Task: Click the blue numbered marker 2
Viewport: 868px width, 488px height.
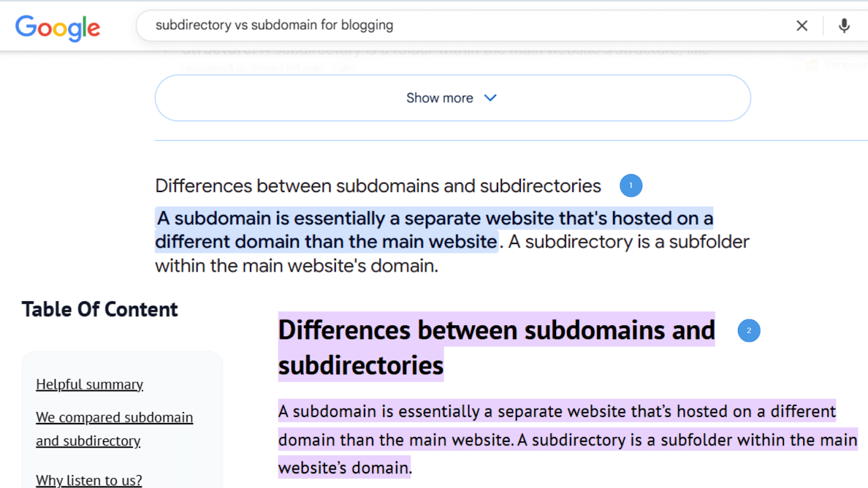Action: coord(749,331)
